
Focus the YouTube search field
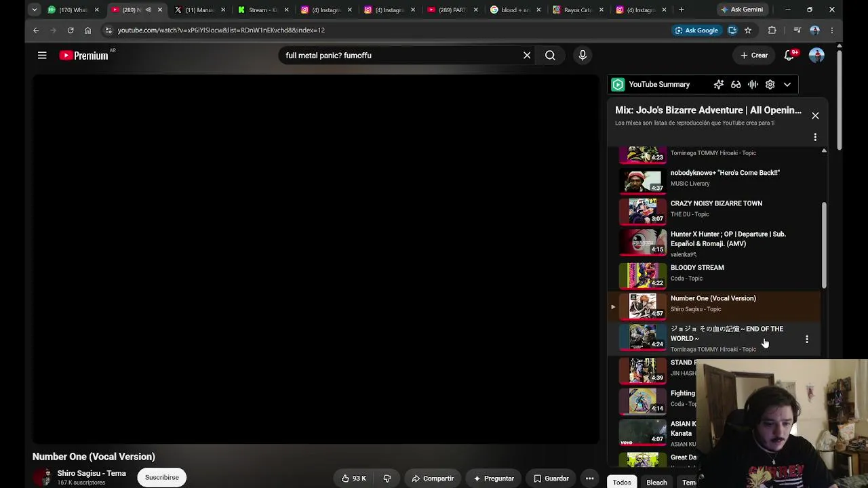(x=400, y=56)
